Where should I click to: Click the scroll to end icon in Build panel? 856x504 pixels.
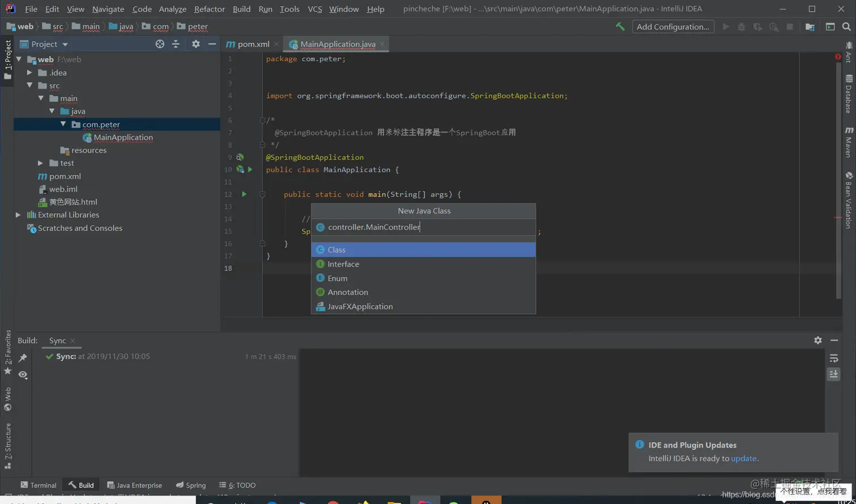[x=834, y=374]
